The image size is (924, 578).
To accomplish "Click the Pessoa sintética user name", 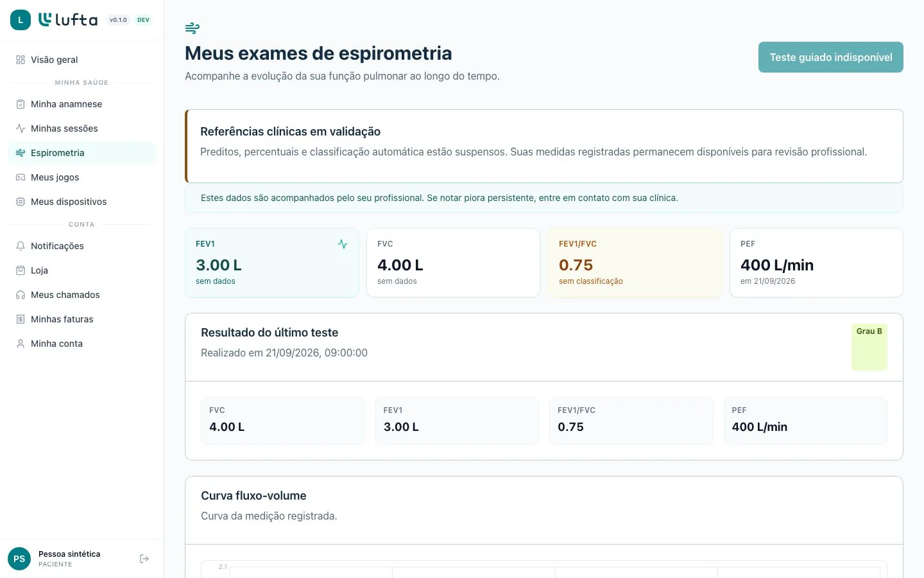I will click(x=69, y=554).
